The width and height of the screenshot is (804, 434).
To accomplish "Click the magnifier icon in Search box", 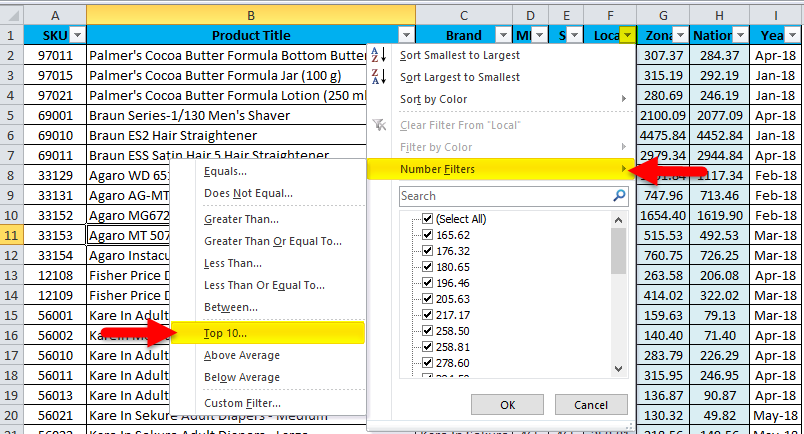I will coord(619,195).
